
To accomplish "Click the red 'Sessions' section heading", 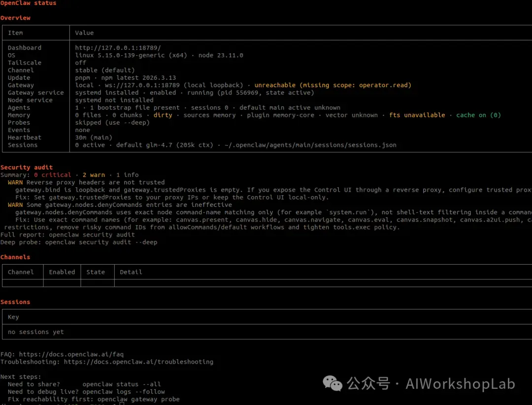I will pyautogui.click(x=15, y=302).
